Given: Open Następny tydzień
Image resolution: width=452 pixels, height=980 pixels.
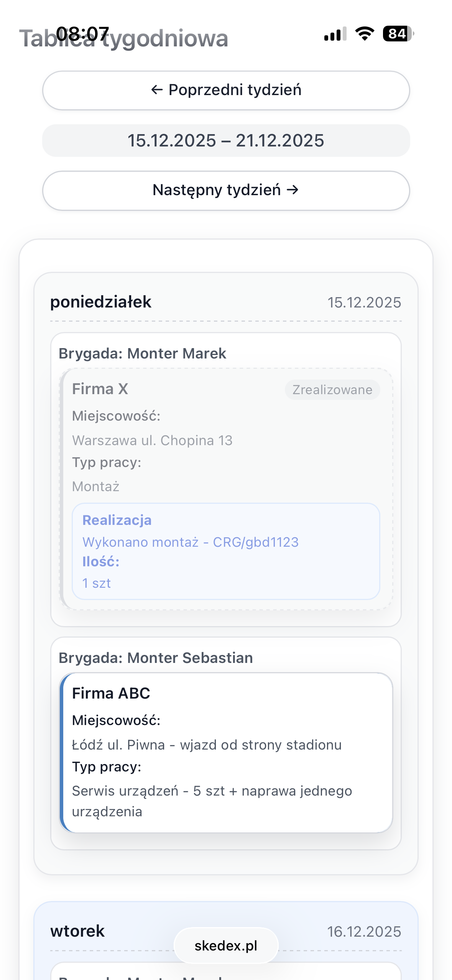Looking at the screenshot, I should tap(226, 191).
